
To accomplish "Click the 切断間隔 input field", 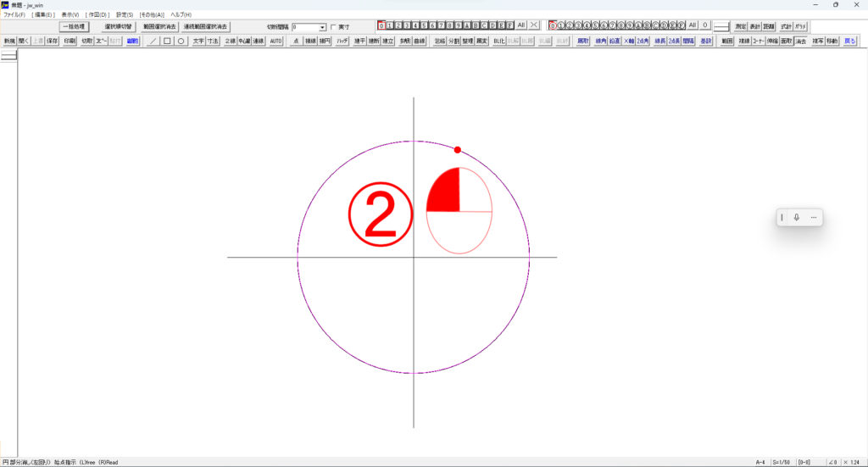I will [304, 27].
